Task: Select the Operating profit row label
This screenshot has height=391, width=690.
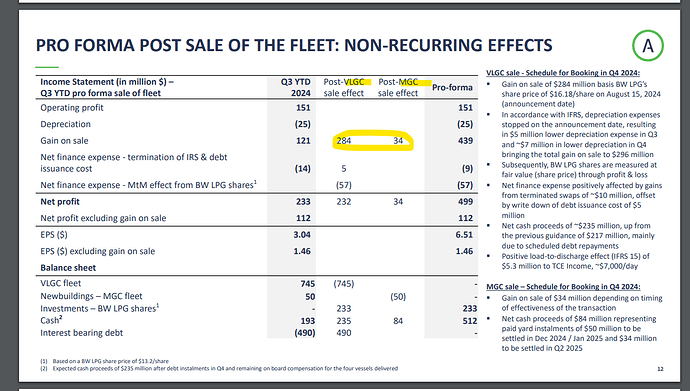Action: coord(72,108)
